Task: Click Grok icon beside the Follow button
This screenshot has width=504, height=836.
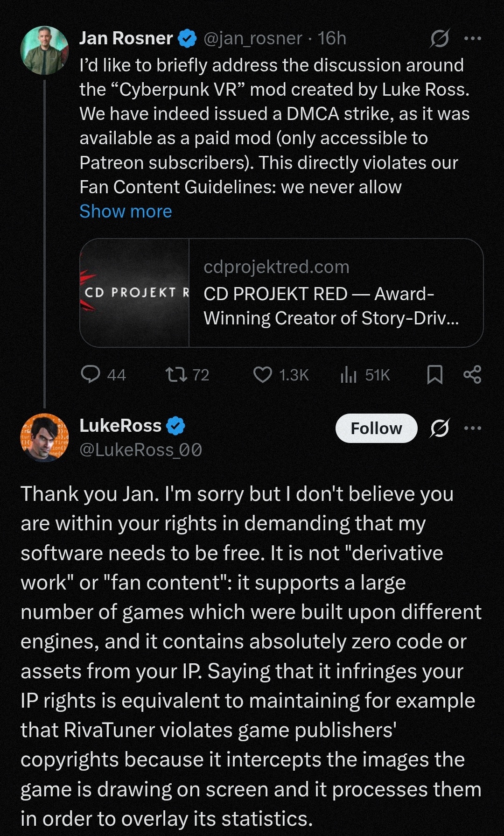Action: [440, 428]
